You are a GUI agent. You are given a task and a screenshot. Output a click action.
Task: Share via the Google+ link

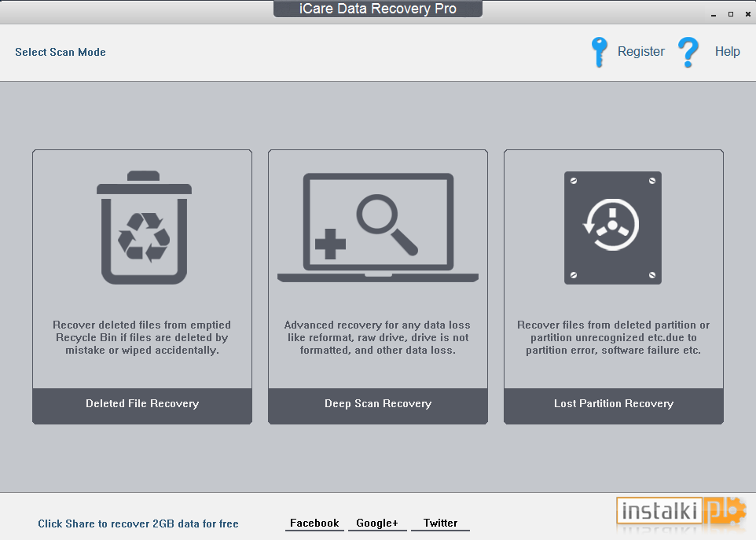377,523
